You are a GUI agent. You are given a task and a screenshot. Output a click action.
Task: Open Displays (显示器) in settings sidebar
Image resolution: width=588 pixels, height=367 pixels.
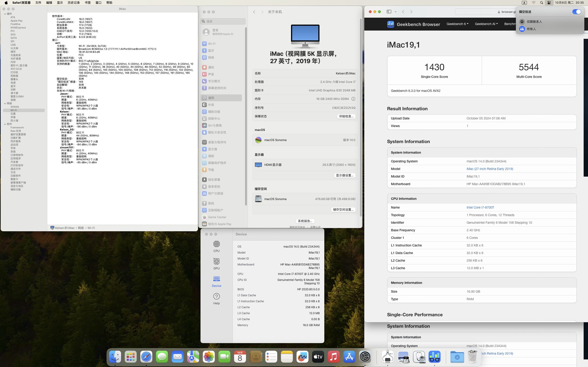click(221, 149)
